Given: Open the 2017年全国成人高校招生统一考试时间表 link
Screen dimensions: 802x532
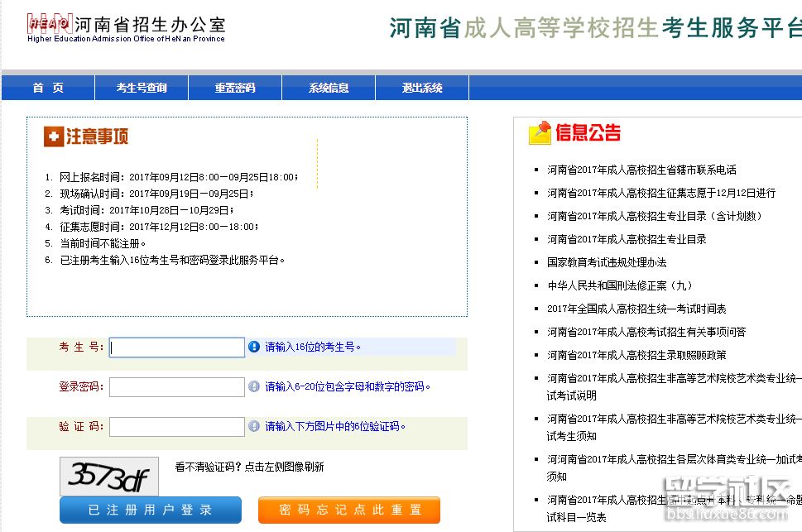Looking at the screenshot, I should [636, 309].
